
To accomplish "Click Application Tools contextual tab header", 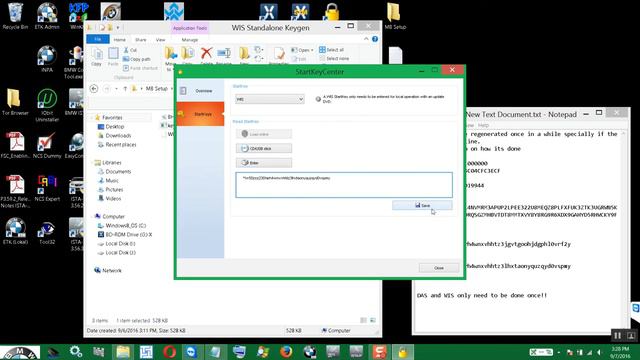I will click(x=190, y=28).
